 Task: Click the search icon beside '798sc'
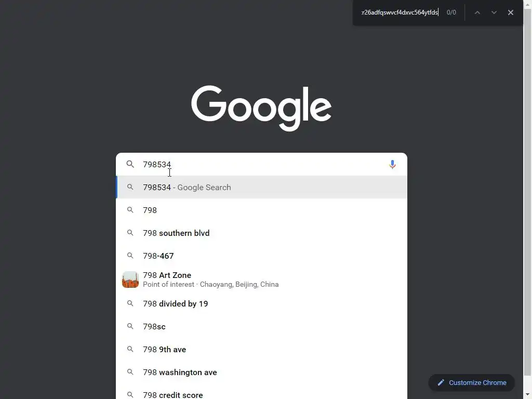[130, 326]
